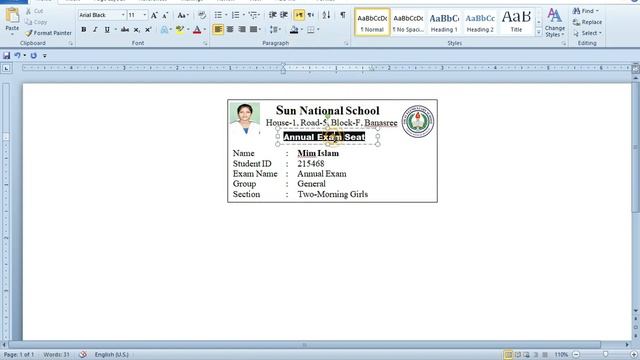The image size is (640, 360).
Task: Save the document from quick access toolbar
Action: [x=6, y=56]
